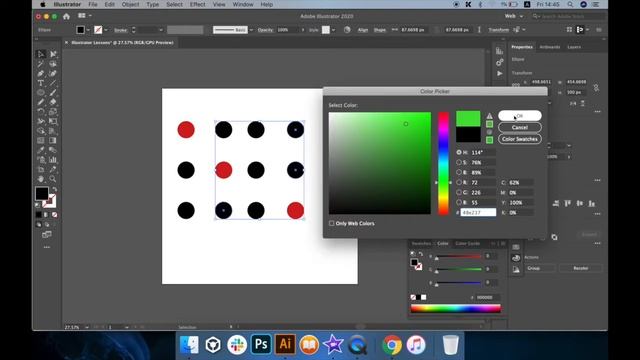Click Cancel in the Color Picker
The height and width of the screenshot is (360, 640).
(520, 127)
